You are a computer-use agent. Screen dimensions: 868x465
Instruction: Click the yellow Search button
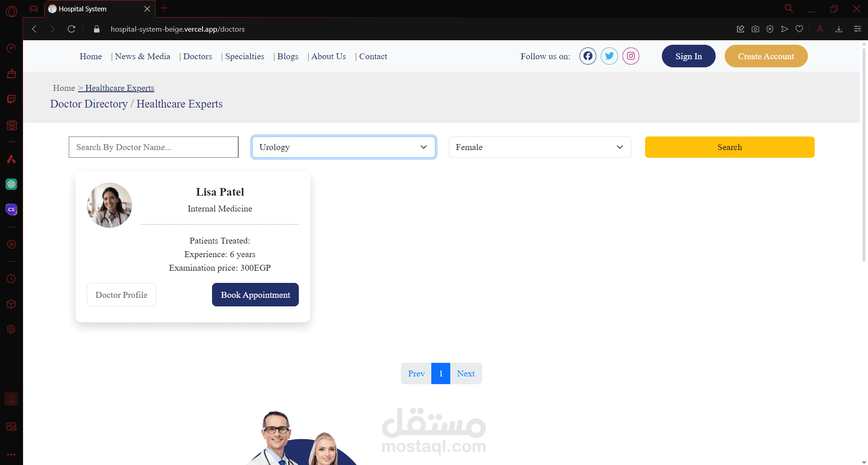pos(730,147)
